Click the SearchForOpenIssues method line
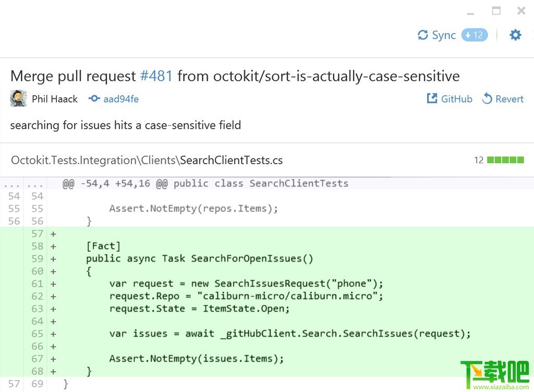This screenshot has width=534, height=392. click(x=199, y=259)
